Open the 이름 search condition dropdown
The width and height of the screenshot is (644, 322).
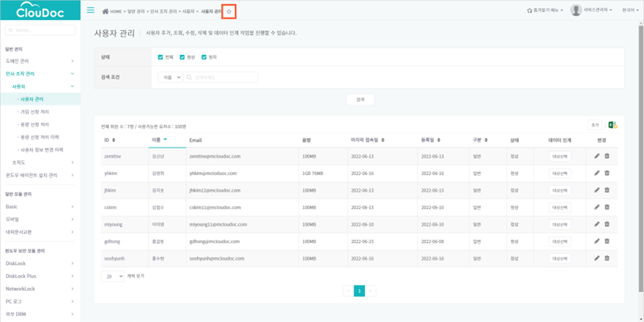(x=170, y=77)
